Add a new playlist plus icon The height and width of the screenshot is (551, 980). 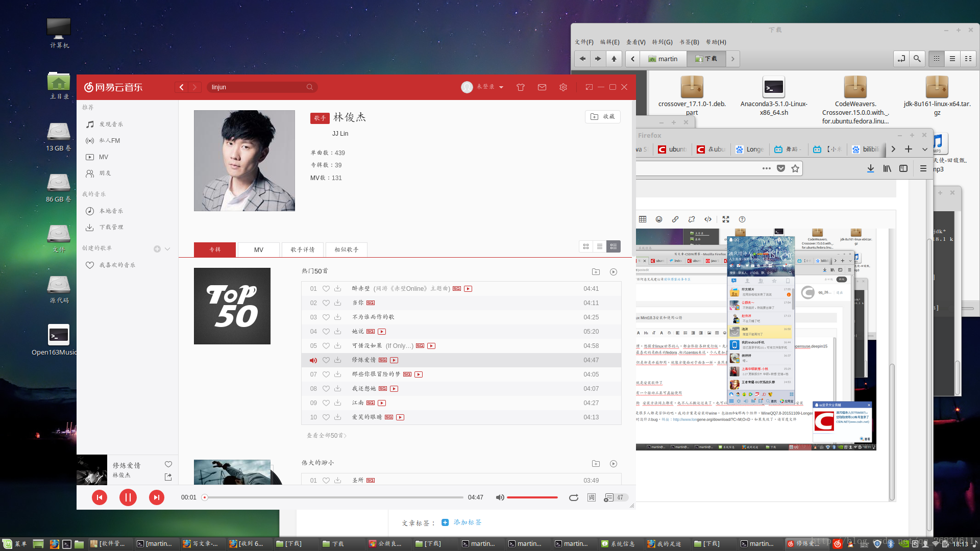[157, 249]
